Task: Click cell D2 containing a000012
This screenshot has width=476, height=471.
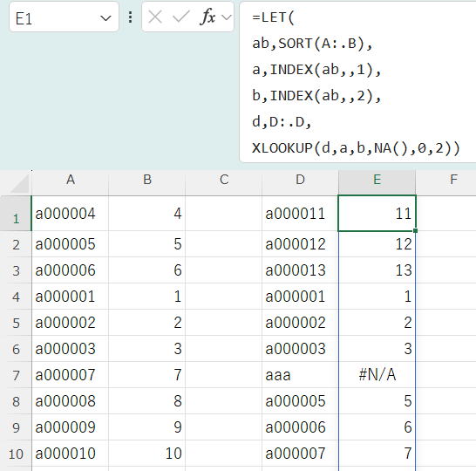Action: coord(300,244)
